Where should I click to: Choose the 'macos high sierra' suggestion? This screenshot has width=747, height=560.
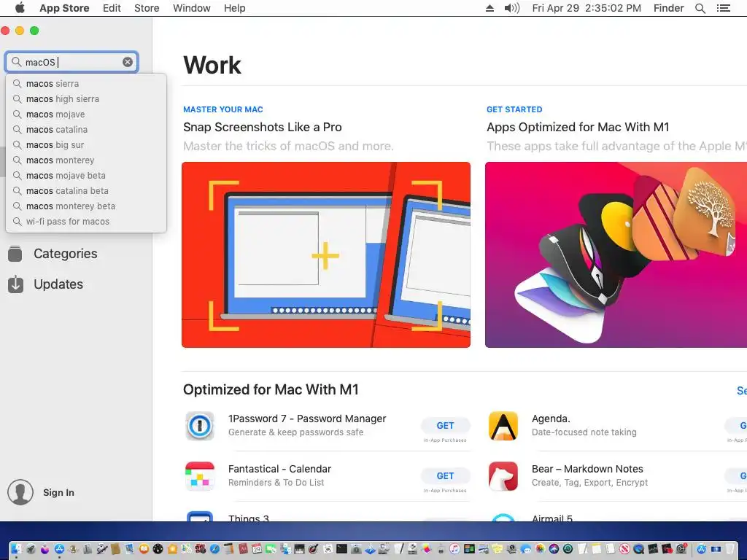pos(86,99)
